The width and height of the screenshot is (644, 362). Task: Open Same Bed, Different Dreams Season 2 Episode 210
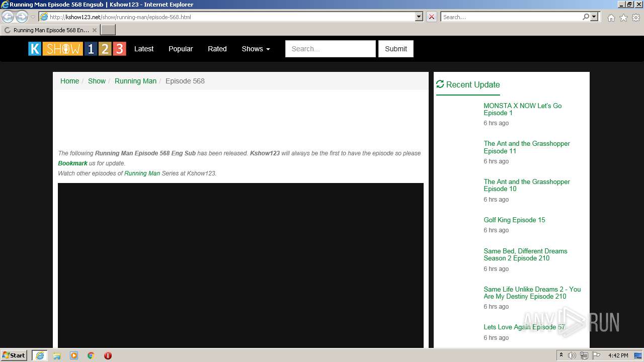(525, 254)
